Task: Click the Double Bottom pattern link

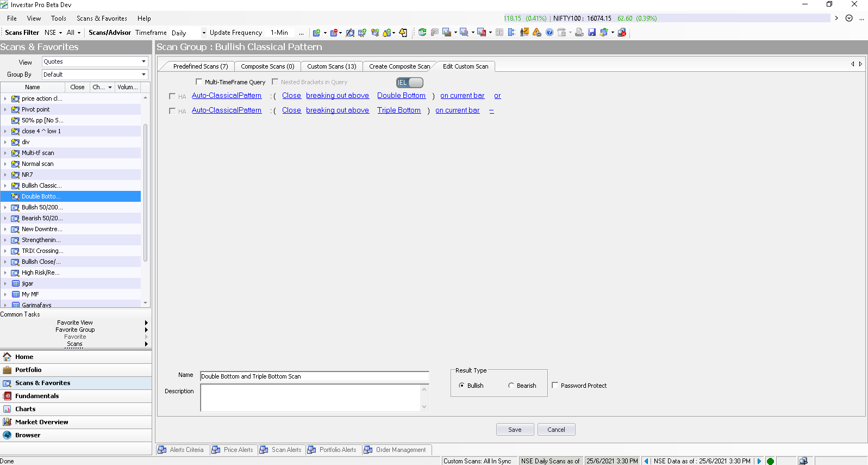Action: (401, 96)
